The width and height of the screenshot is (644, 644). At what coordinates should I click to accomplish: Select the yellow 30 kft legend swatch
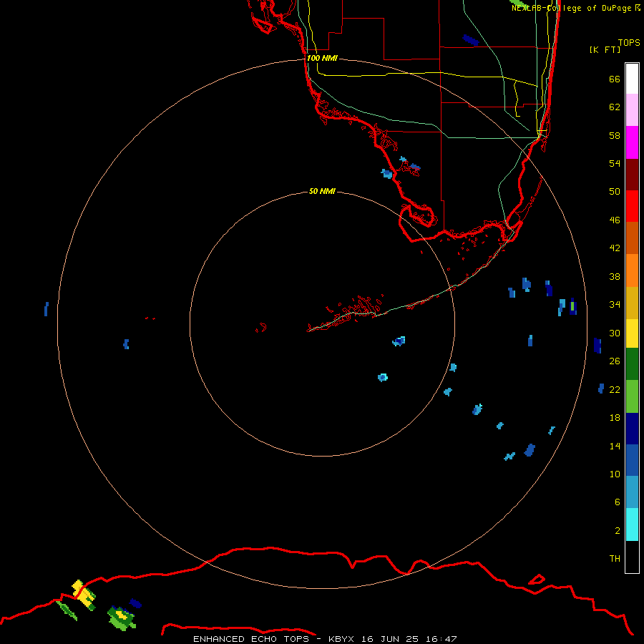click(x=632, y=333)
